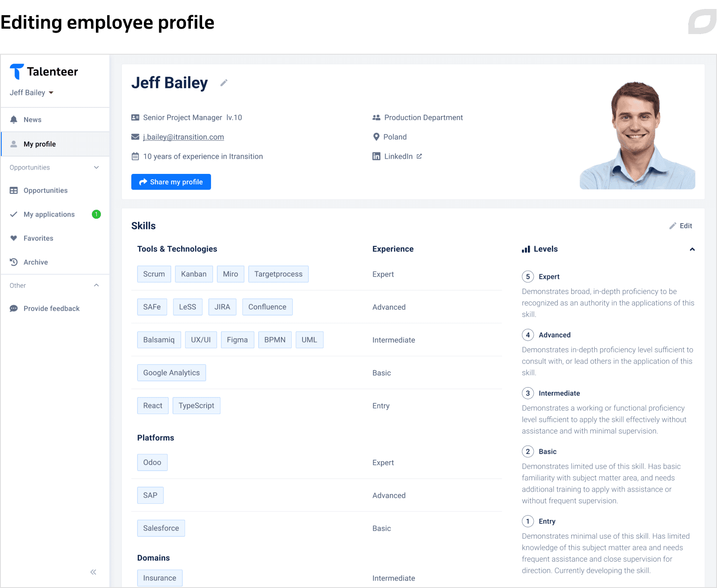Click the Google Analytics skill tag
This screenshot has width=717, height=588.
pyautogui.click(x=172, y=373)
